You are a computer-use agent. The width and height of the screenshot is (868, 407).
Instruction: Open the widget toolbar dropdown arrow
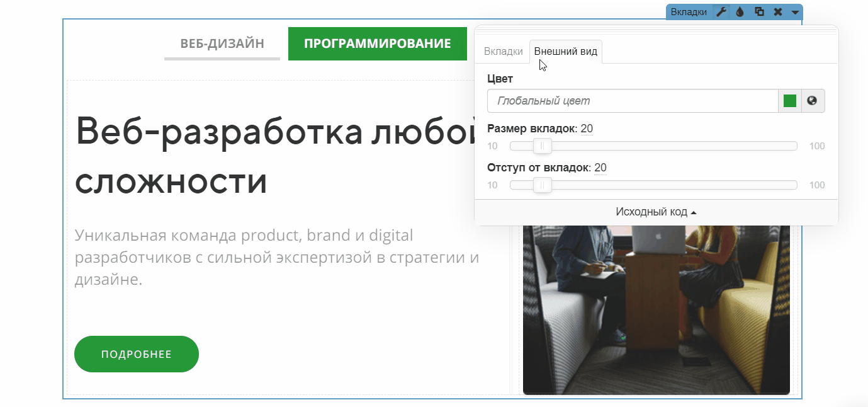(795, 13)
